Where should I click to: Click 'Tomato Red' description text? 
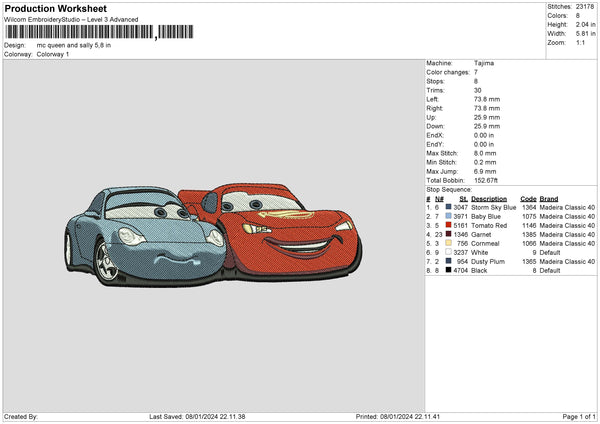(x=489, y=226)
